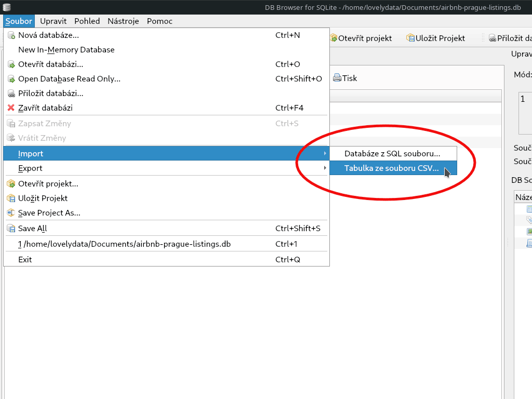Open the Upravit menu
Viewport: 532px width, 399px height.
(x=54, y=21)
